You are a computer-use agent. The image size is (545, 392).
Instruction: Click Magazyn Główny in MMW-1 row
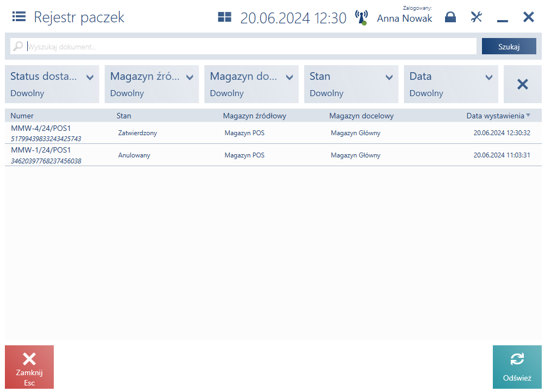point(355,155)
